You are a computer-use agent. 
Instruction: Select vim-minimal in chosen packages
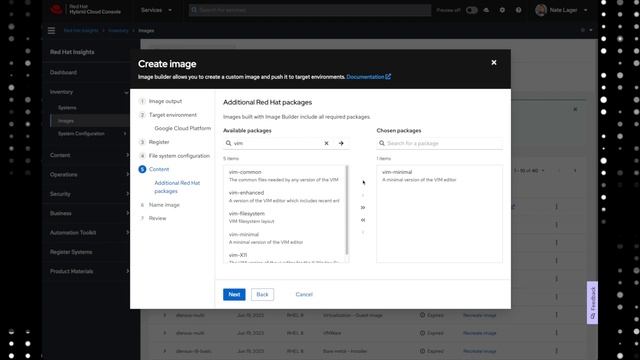[439, 176]
